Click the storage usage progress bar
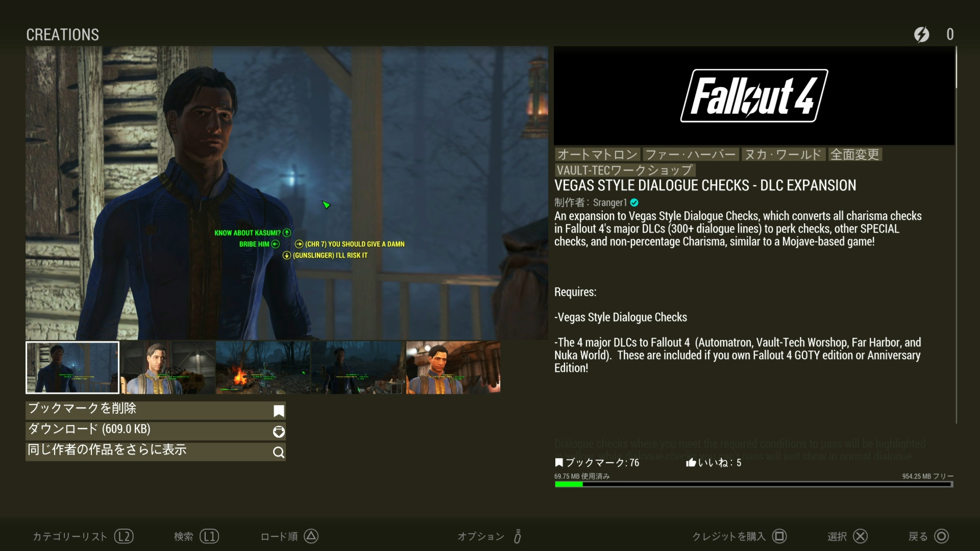Image resolution: width=980 pixels, height=551 pixels. (x=753, y=484)
